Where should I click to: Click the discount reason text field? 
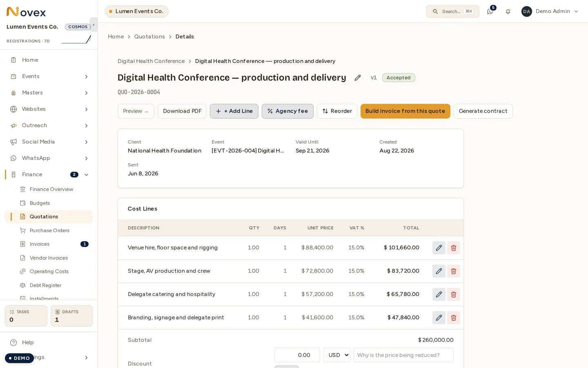click(x=403, y=355)
